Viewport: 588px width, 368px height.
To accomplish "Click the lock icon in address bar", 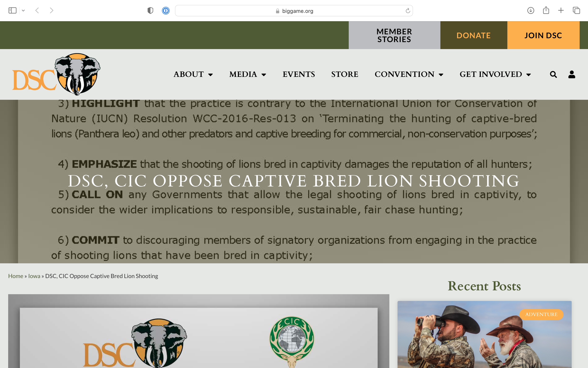I will click(277, 11).
